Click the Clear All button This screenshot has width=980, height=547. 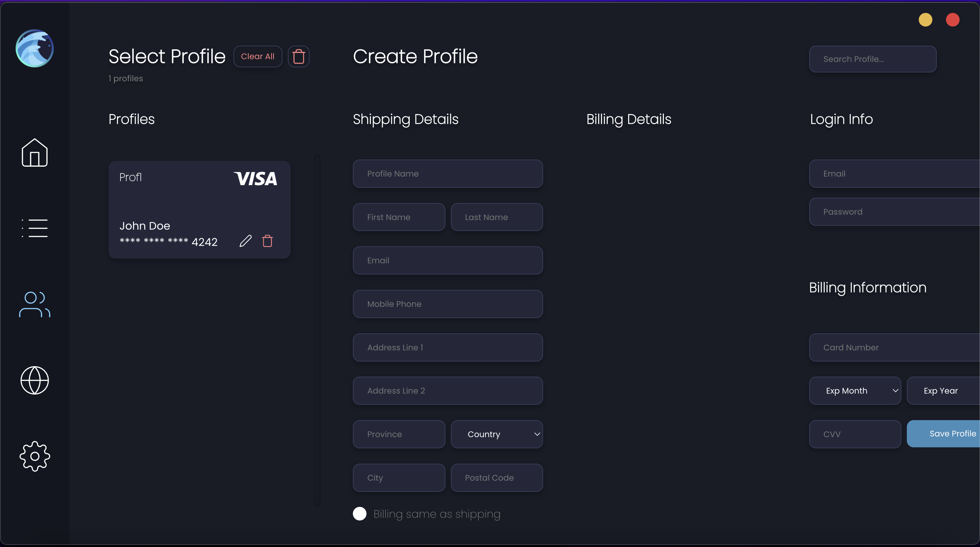[258, 56]
